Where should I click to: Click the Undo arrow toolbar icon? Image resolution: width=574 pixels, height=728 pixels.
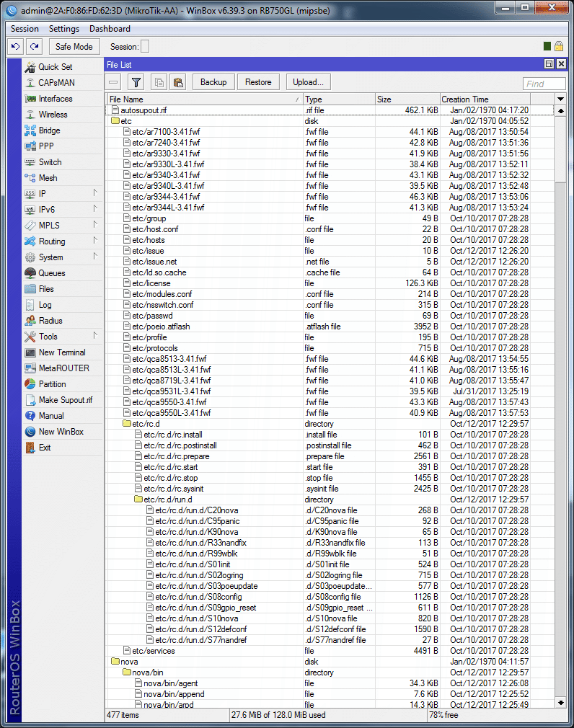point(16,46)
